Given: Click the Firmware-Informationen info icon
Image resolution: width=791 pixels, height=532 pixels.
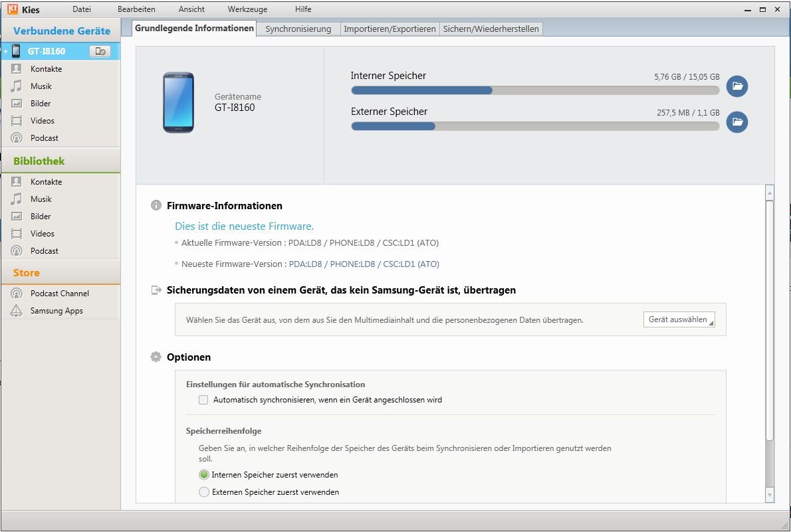Looking at the screenshot, I should coord(156,205).
